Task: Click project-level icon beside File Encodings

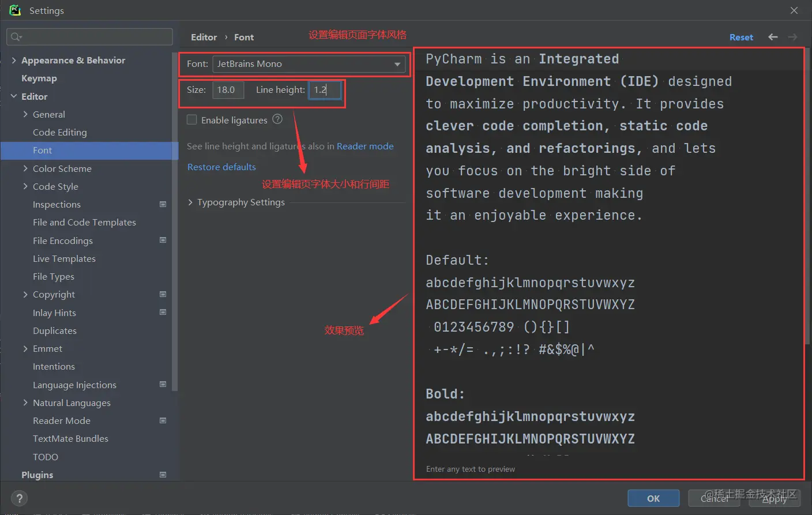Action: pyautogui.click(x=163, y=240)
